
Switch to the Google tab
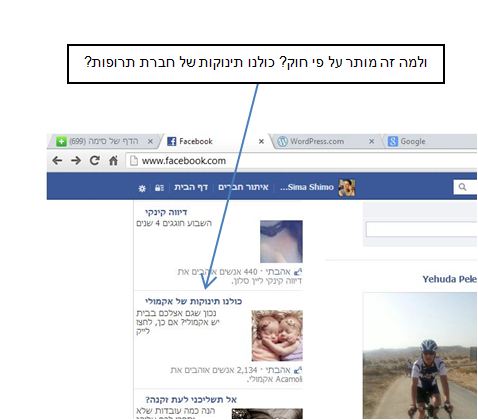[x=430, y=141]
